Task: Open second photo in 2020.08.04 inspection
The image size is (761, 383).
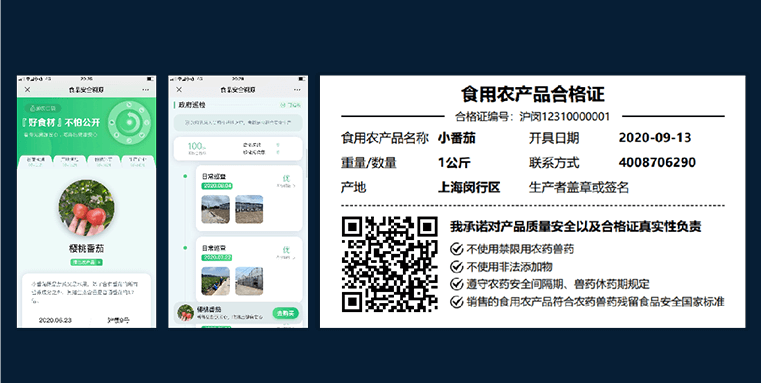Action: (x=249, y=209)
